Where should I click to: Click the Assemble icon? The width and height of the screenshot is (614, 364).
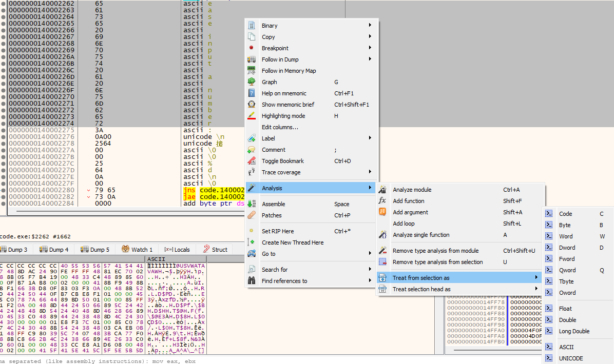click(252, 204)
